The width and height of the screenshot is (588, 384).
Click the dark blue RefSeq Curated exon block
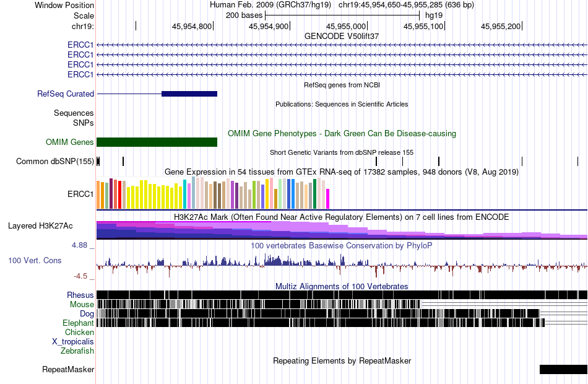pos(189,94)
